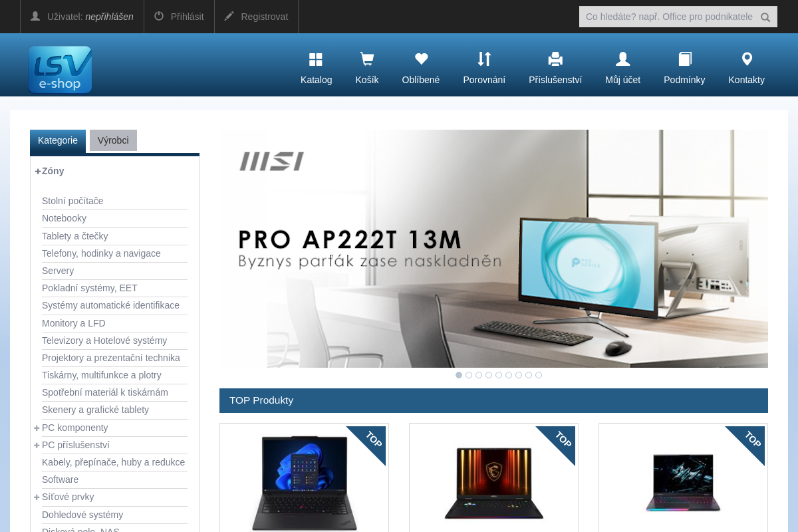Open Telefony, hodinky a navigace category
798x532 pixels.
click(x=101, y=253)
